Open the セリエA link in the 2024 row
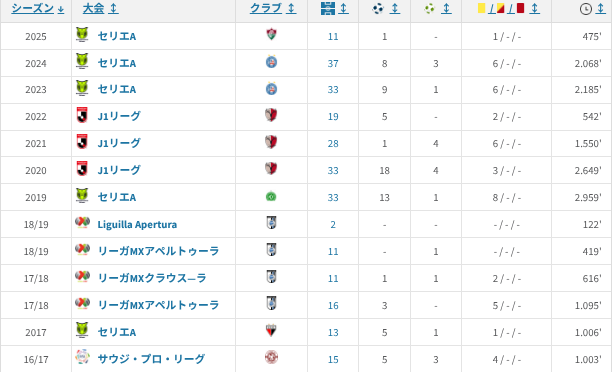Viewport: 612px width, 372px height. 117,63
